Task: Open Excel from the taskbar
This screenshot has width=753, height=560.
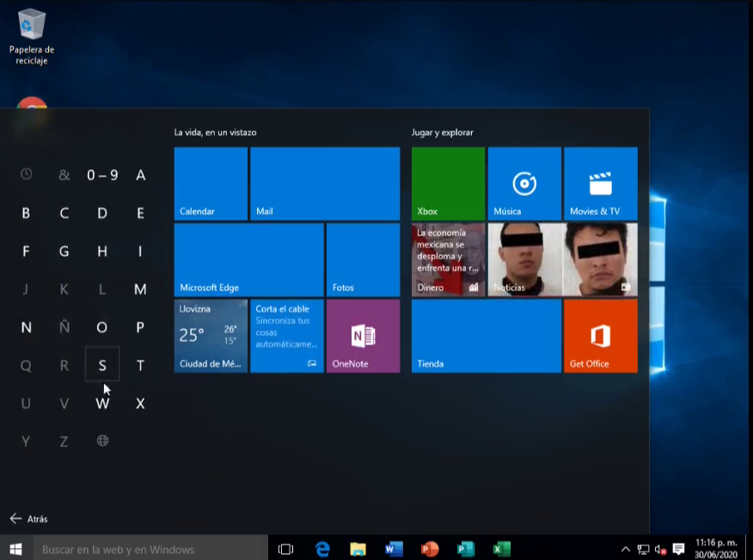Action: [x=501, y=549]
